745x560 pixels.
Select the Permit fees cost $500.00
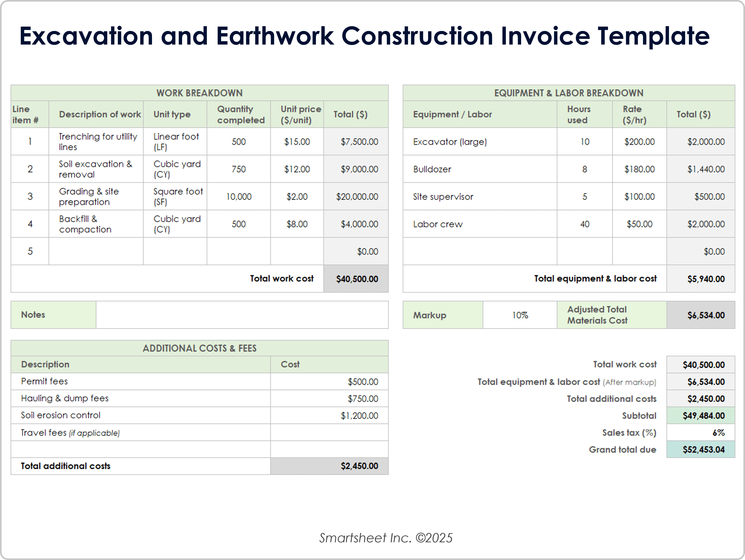(x=329, y=382)
